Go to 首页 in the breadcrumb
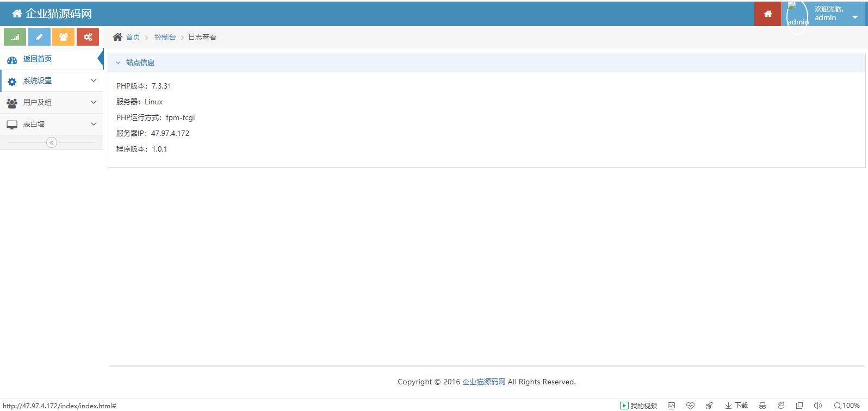The height and width of the screenshot is (411, 868). tap(133, 37)
